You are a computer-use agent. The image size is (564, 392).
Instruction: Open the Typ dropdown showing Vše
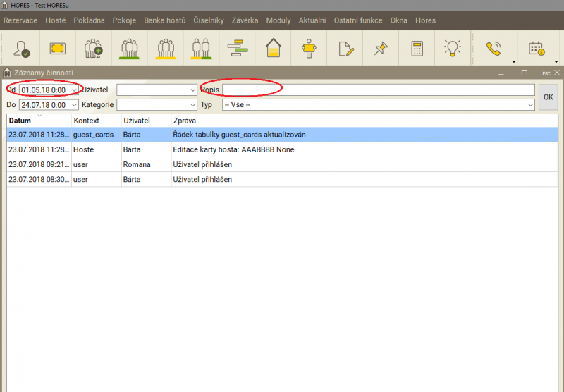pyautogui.click(x=530, y=105)
